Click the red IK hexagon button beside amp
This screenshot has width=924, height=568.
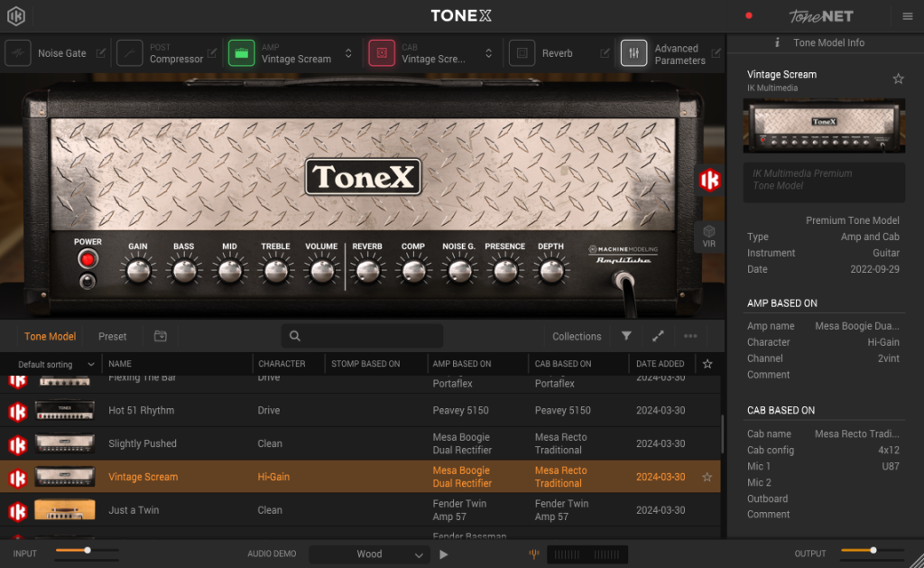point(709,180)
